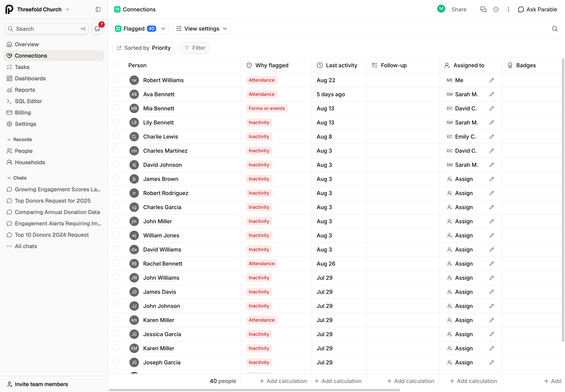
Task: Click the Mia Bennett MB avatar
Action: (x=134, y=109)
